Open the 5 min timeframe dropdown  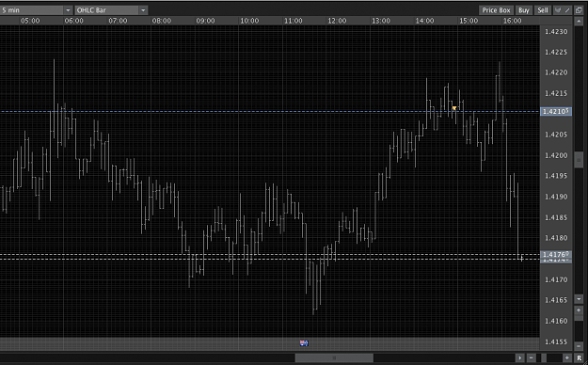(36, 10)
